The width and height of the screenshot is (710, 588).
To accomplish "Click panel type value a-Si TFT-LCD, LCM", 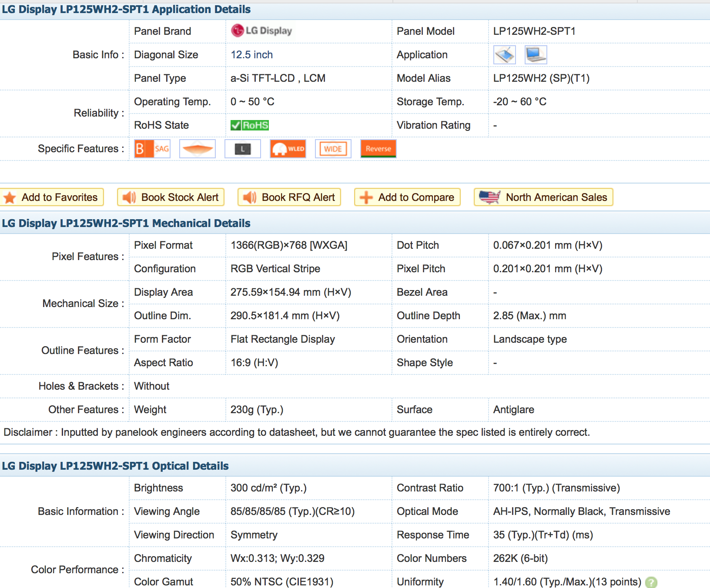I will (278, 78).
